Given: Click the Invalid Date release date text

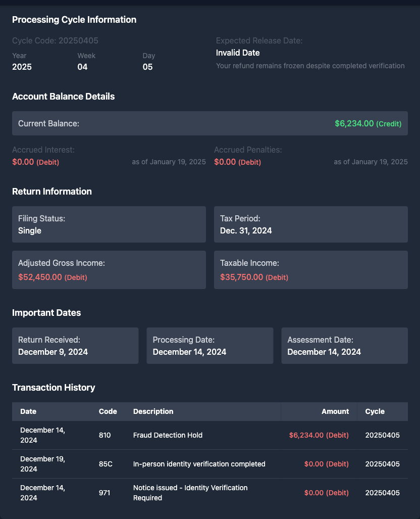Looking at the screenshot, I should tap(238, 53).
